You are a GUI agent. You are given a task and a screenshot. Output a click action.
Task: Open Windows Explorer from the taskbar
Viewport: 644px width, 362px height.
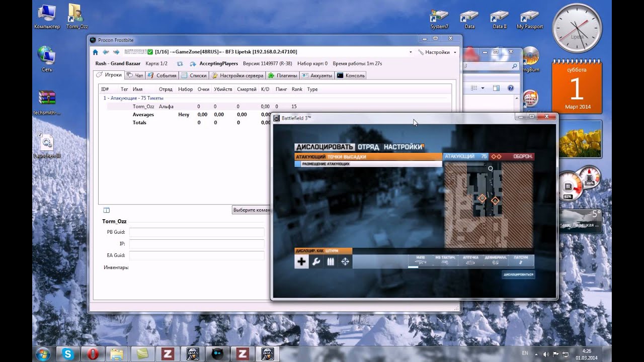[x=117, y=354]
